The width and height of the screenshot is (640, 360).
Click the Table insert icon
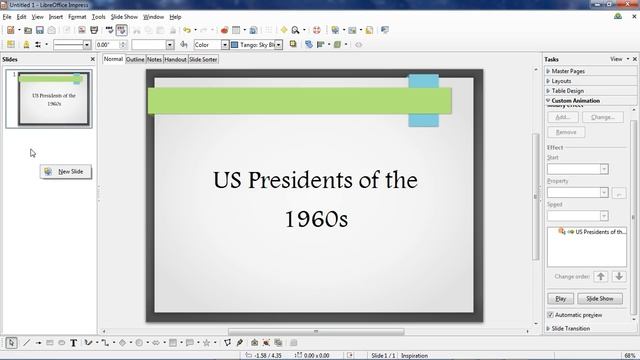click(236, 30)
